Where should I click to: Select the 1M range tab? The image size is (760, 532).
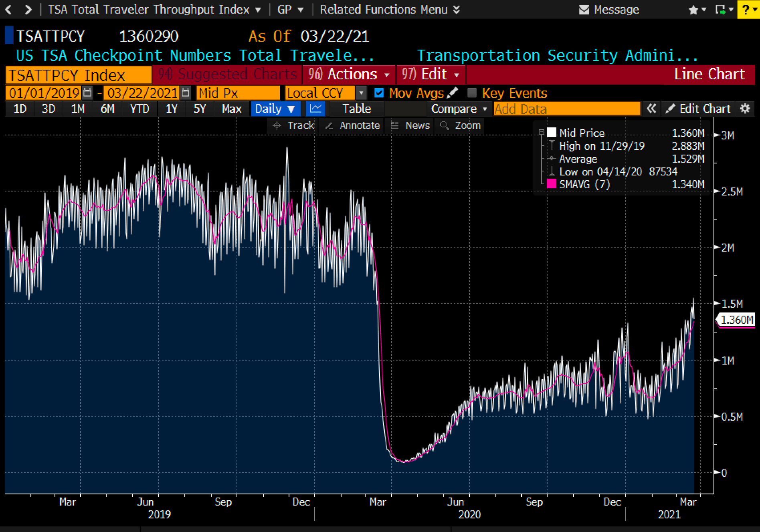[x=78, y=109]
